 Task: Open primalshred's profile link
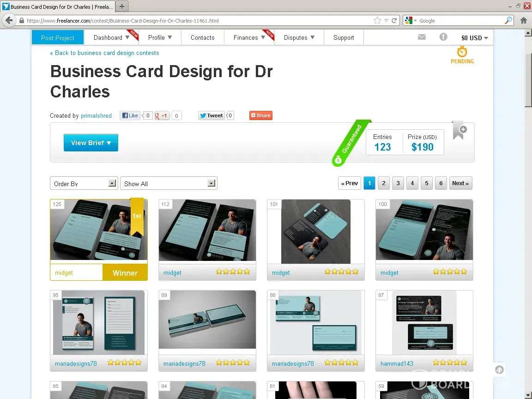tap(96, 115)
